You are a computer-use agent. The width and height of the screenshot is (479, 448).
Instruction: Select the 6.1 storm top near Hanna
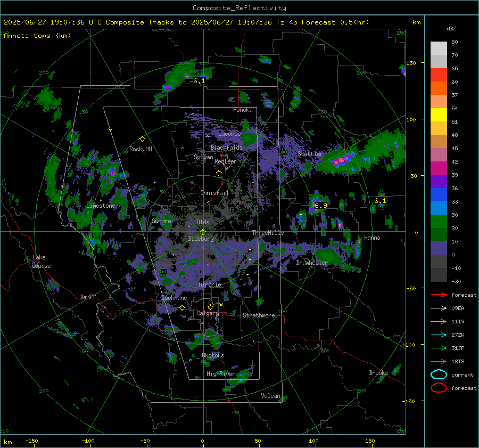(380, 201)
